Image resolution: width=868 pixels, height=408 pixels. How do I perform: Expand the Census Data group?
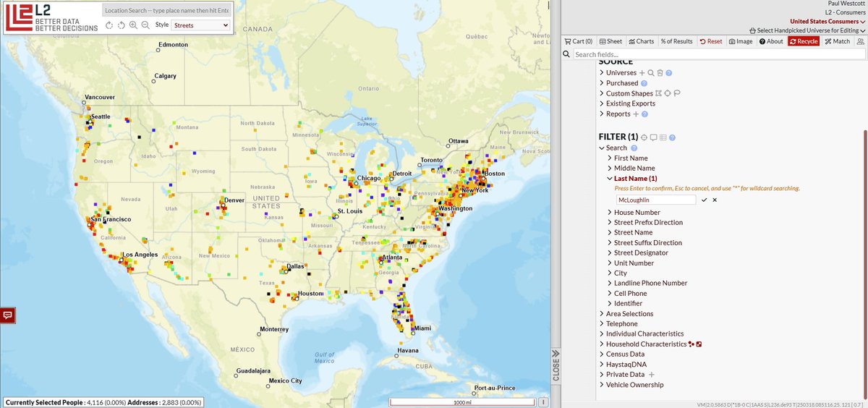coord(602,354)
